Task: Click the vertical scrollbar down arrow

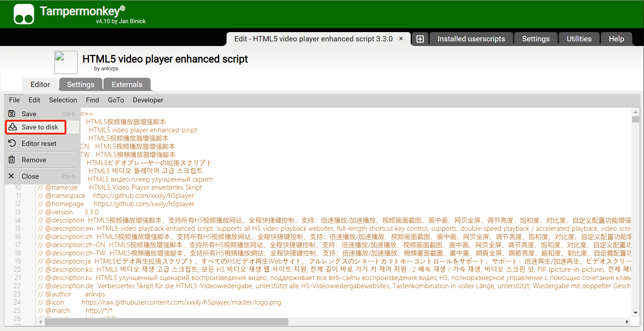Action: click(635, 313)
